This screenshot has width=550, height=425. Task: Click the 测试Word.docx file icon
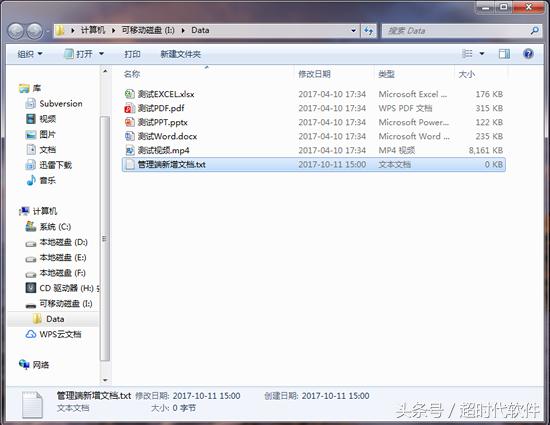tap(130, 136)
